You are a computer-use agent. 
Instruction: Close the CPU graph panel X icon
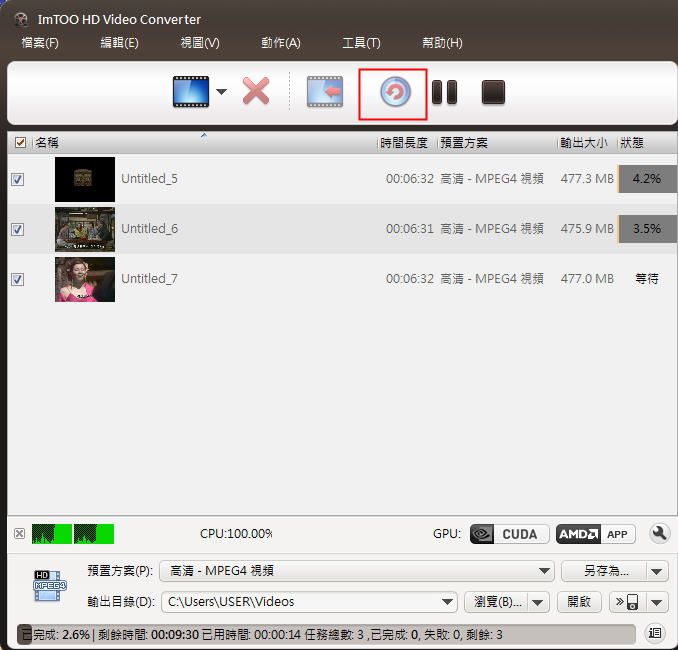(x=20, y=534)
